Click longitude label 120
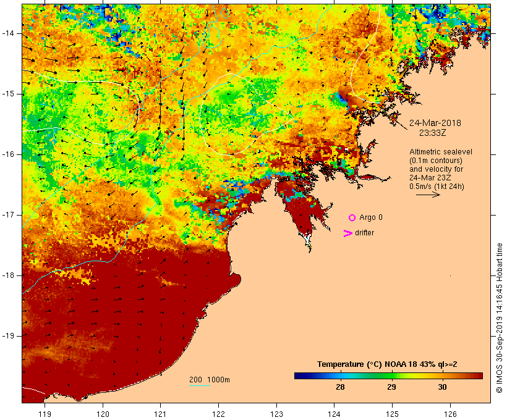The image size is (507, 420). point(103,414)
